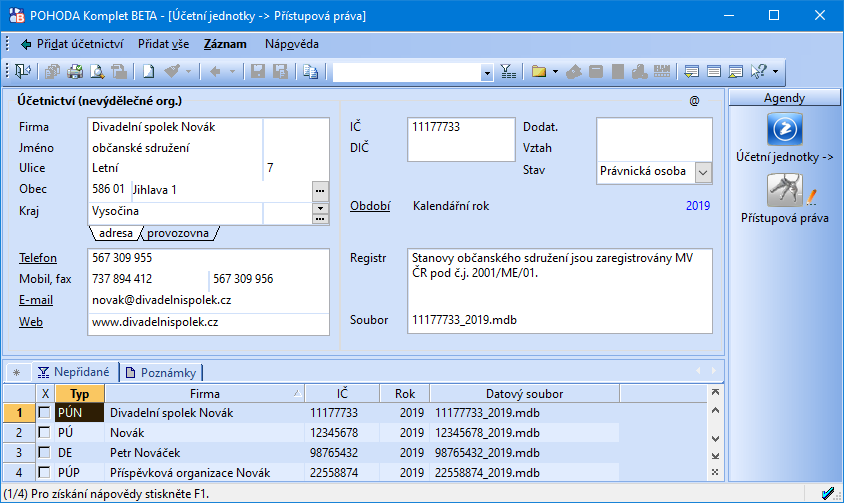Click the Období link label
This screenshot has height=503, width=844.
pyautogui.click(x=370, y=206)
